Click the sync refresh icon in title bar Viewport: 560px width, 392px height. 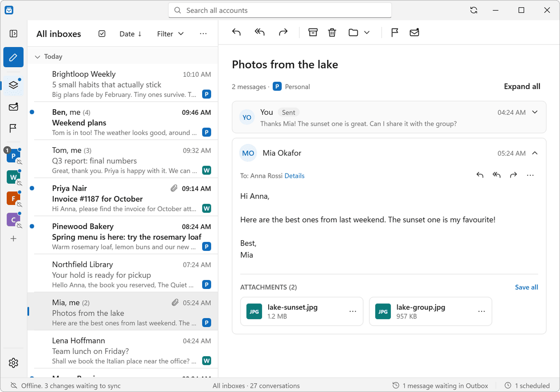coord(474,10)
